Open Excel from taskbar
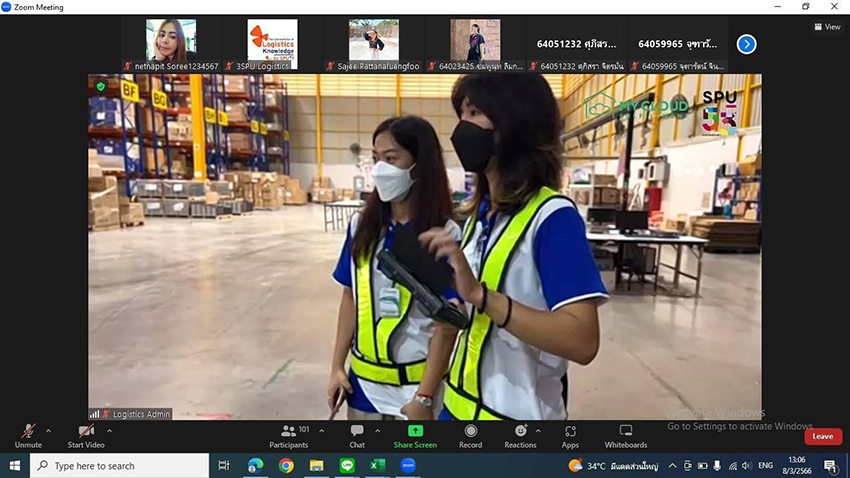Image resolution: width=850 pixels, height=478 pixels. [x=377, y=466]
